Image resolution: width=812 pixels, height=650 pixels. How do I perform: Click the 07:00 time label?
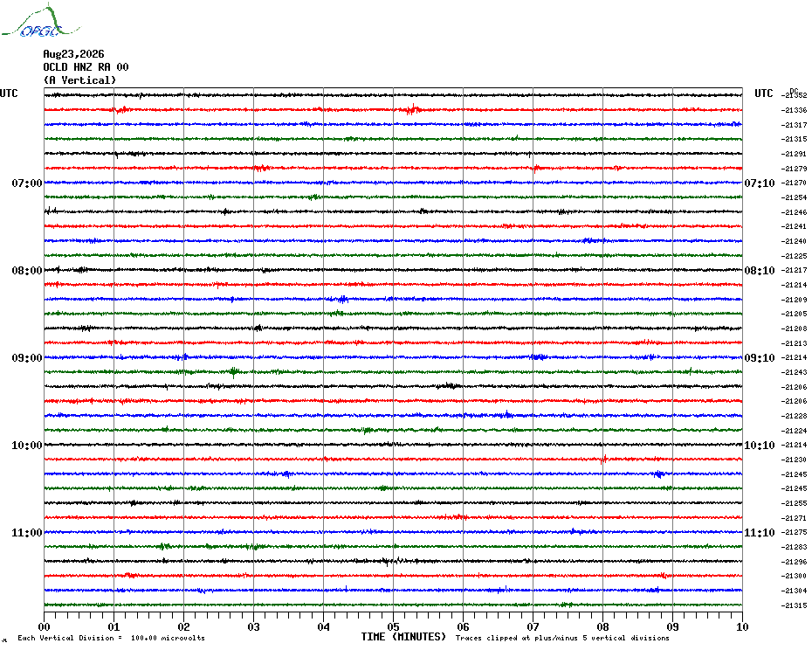tap(27, 183)
